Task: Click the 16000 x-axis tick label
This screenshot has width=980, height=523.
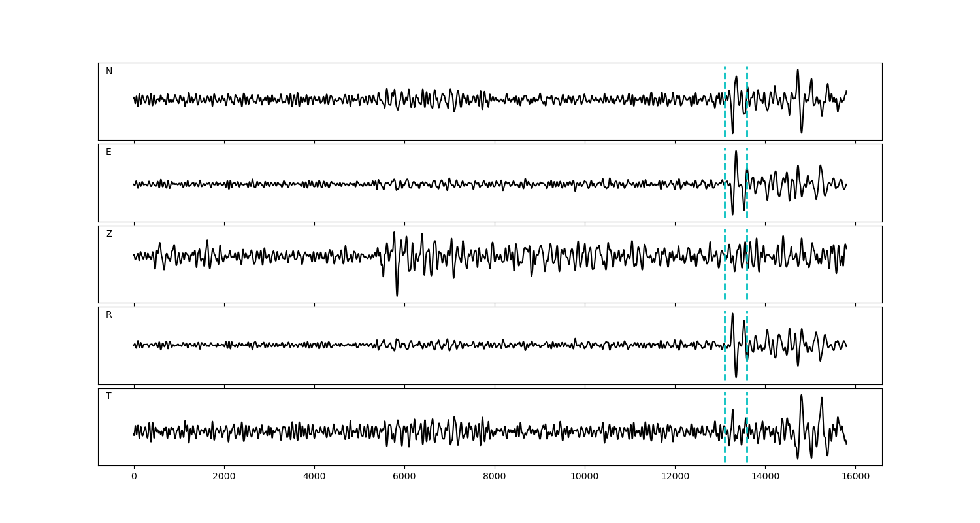Action: tap(855, 477)
